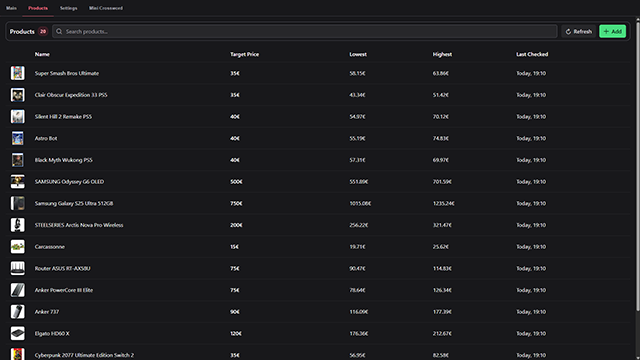
Task: Click the highest price 321.47€
Action: click(x=442, y=225)
